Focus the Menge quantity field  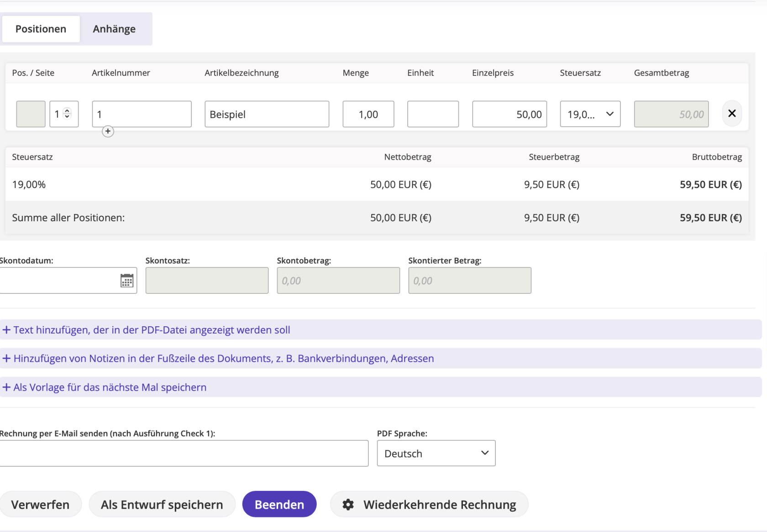click(x=368, y=114)
